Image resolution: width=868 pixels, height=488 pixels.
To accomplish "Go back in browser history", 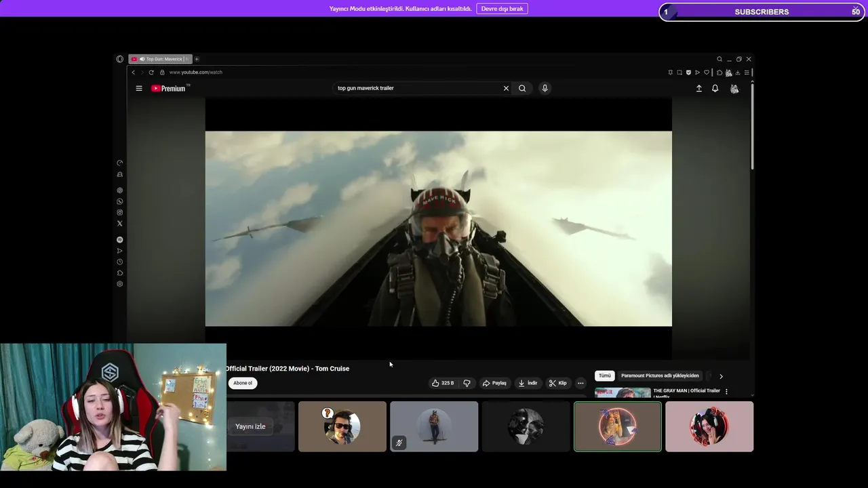I will click(134, 73).
